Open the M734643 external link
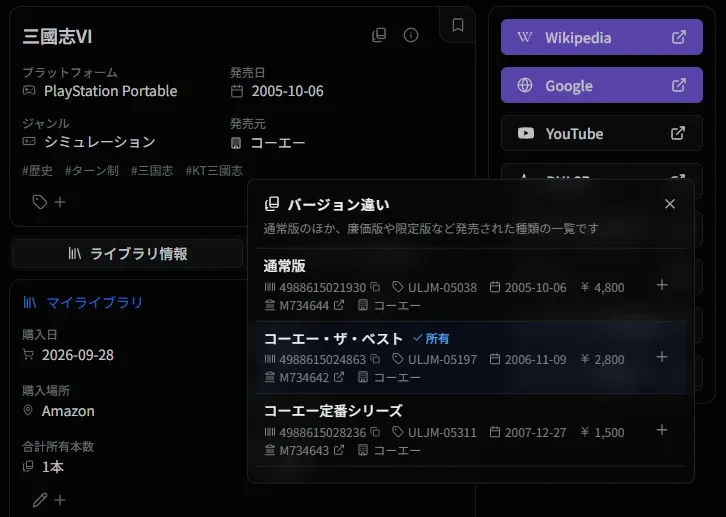Screen dimensions: 726x517 (339, 450)
